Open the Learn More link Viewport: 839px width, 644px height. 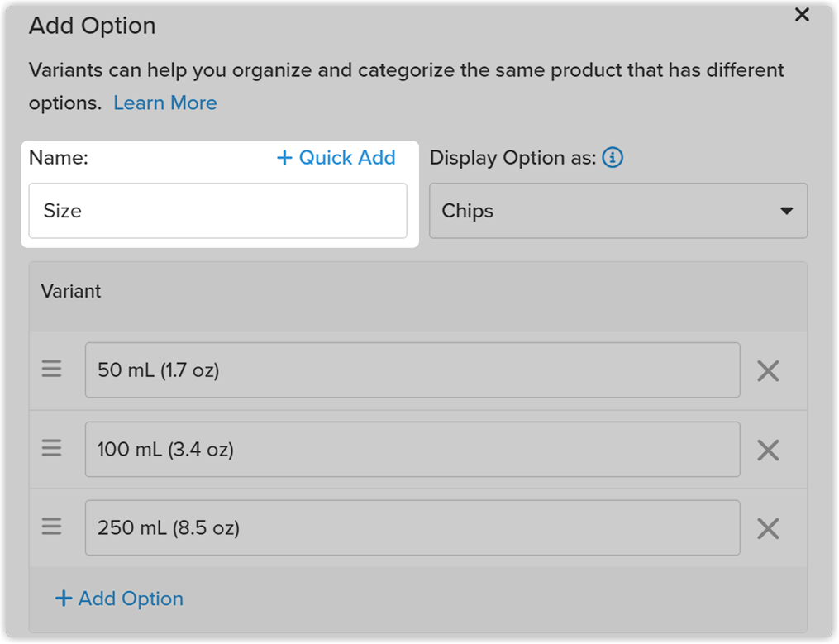[x=164, y=103]
